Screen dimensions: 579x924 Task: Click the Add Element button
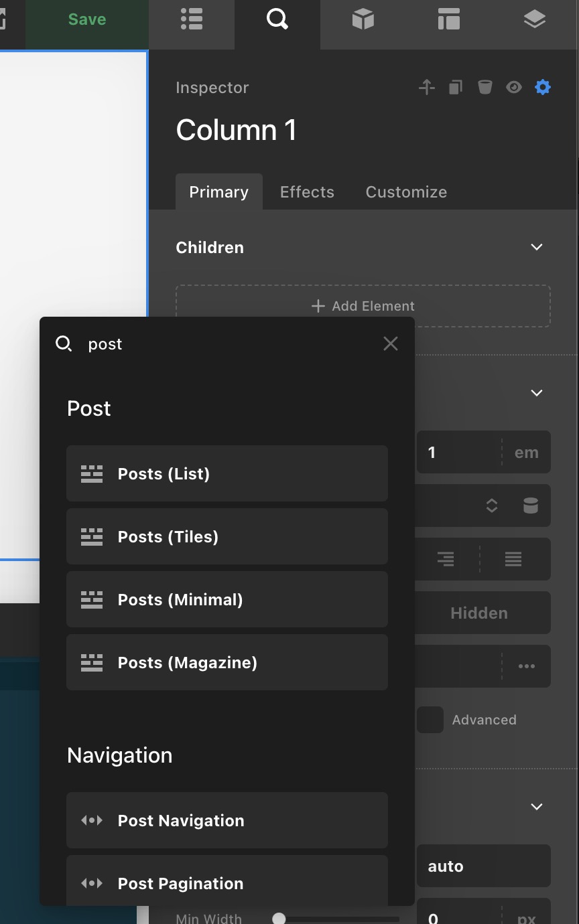[x=363, y=306]
